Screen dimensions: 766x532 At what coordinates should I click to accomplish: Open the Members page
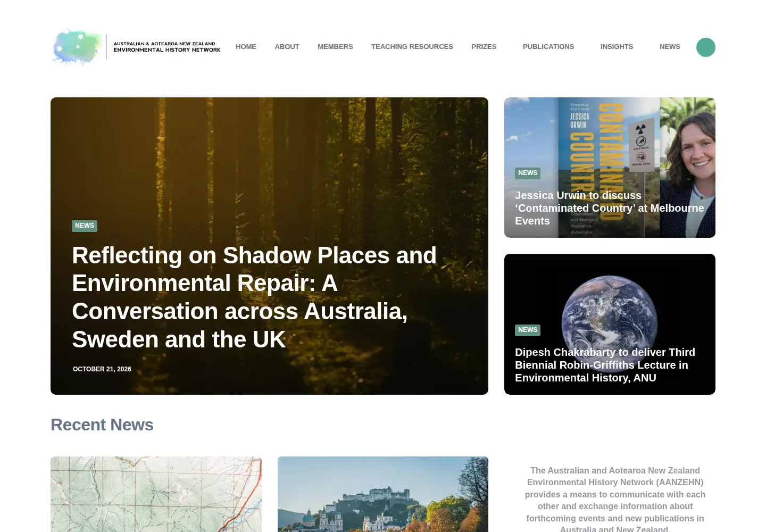[335, 47]
